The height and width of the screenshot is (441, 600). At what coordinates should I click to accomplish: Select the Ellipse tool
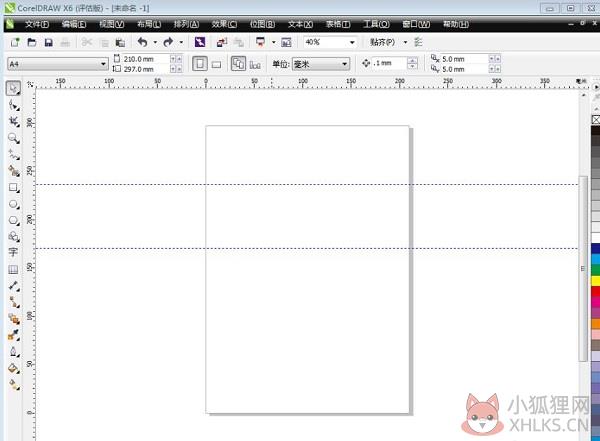tap(14, 204)
